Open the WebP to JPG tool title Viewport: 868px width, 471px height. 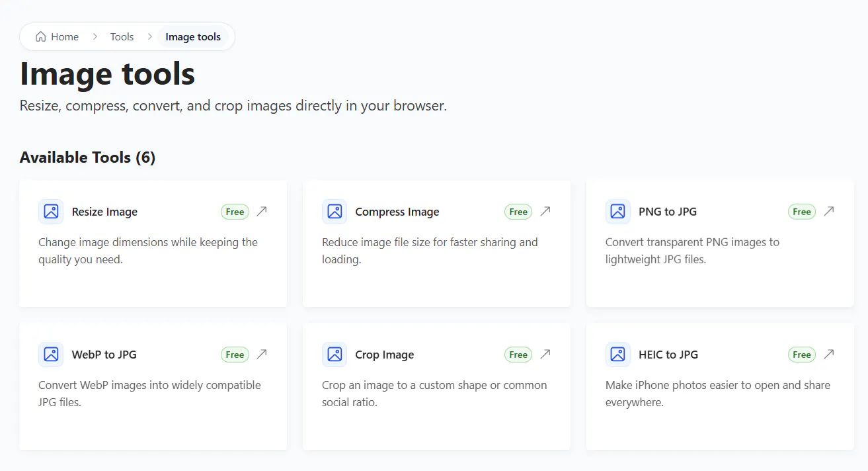click(x=104, y=355)
